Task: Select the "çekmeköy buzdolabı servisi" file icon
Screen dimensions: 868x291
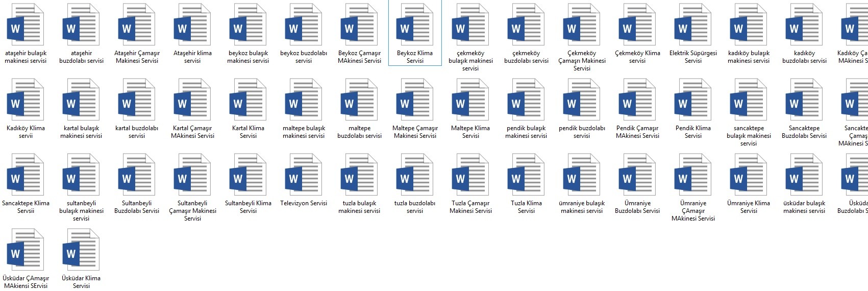Action: click(526, 25)
